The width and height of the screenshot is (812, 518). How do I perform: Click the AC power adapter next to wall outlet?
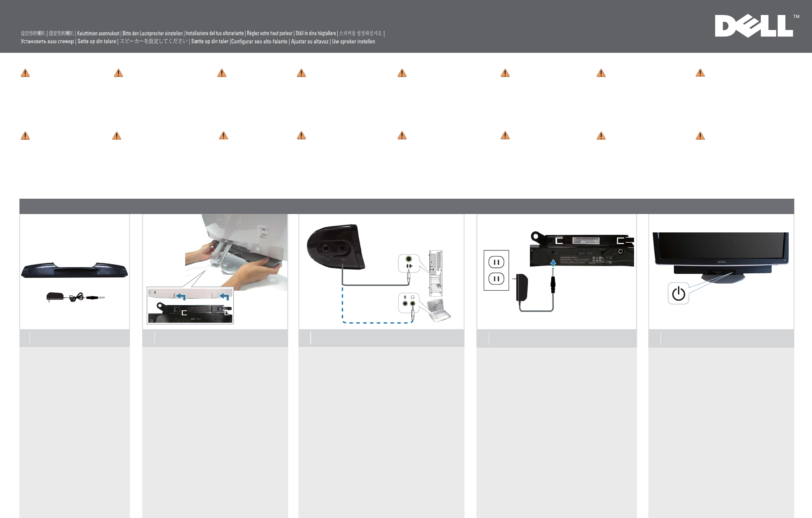pyautogui.click(x=522, y=288)
